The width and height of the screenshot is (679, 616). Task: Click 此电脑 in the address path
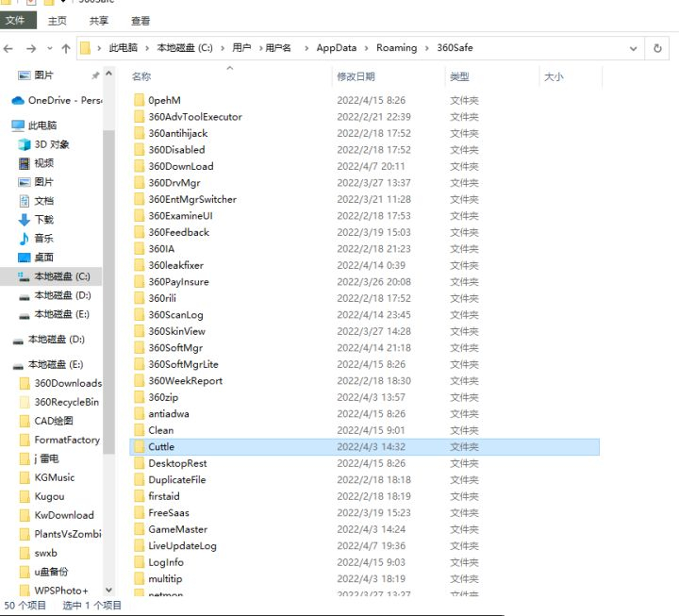(123, 48)
